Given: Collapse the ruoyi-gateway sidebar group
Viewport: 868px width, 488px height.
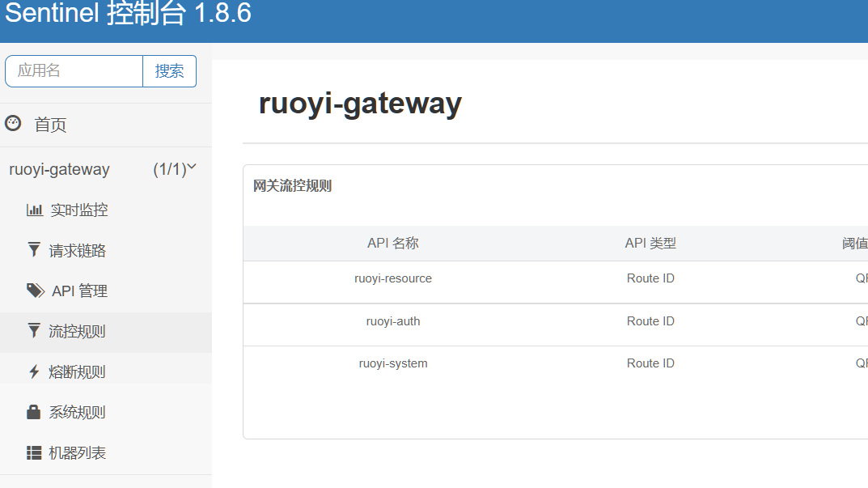Looking at the screenshot, I should (191, 168).
